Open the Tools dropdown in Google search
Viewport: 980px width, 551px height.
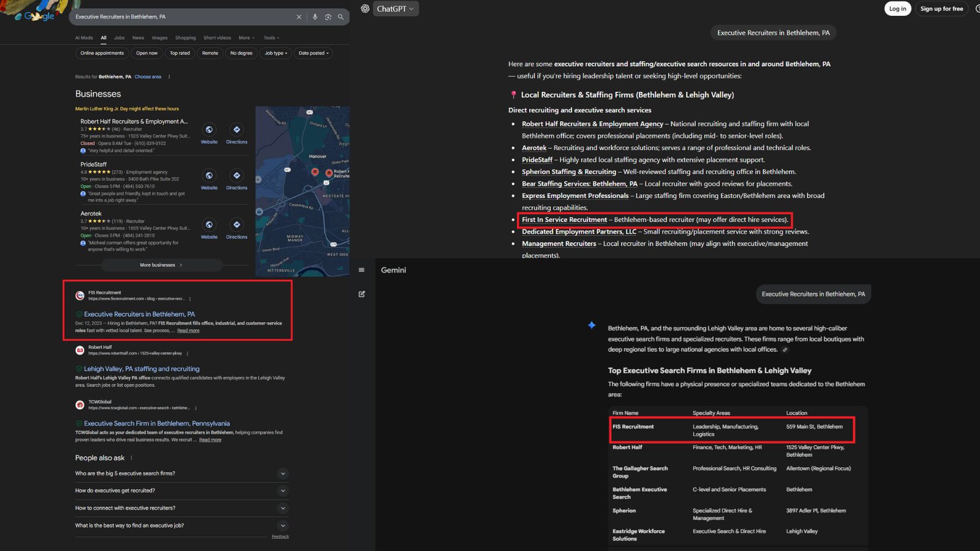click(x=271, y=38)
